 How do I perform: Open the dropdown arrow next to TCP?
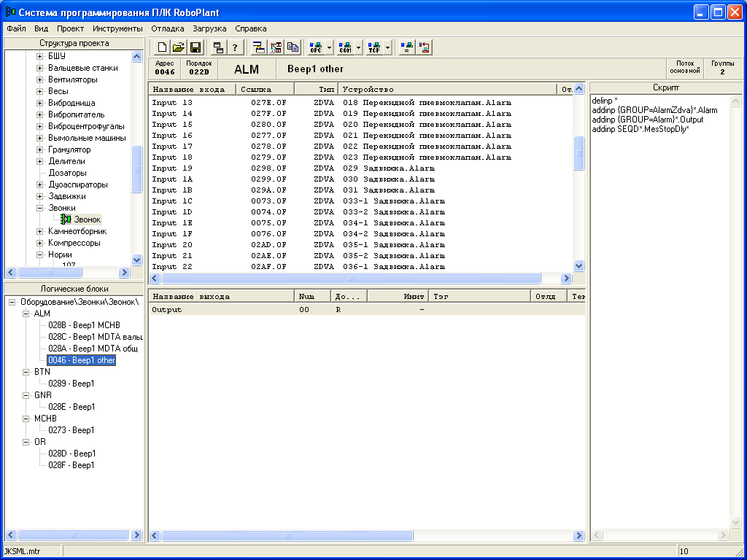388,47
